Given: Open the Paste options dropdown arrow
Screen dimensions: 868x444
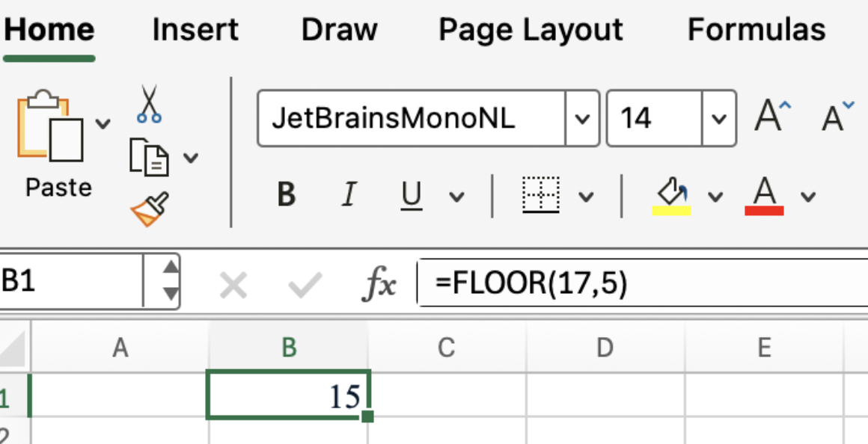Looking at the screenshot, I should (103, 124).
